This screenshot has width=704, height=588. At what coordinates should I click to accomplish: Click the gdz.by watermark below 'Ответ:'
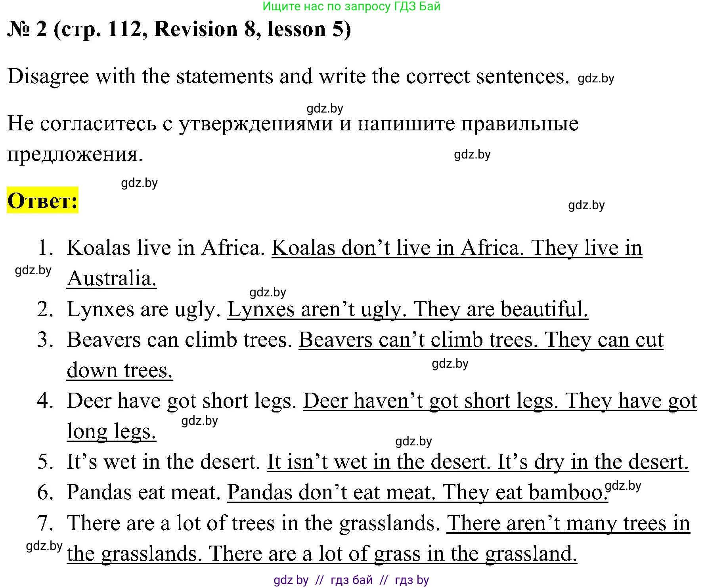click(x=140, y=183)
